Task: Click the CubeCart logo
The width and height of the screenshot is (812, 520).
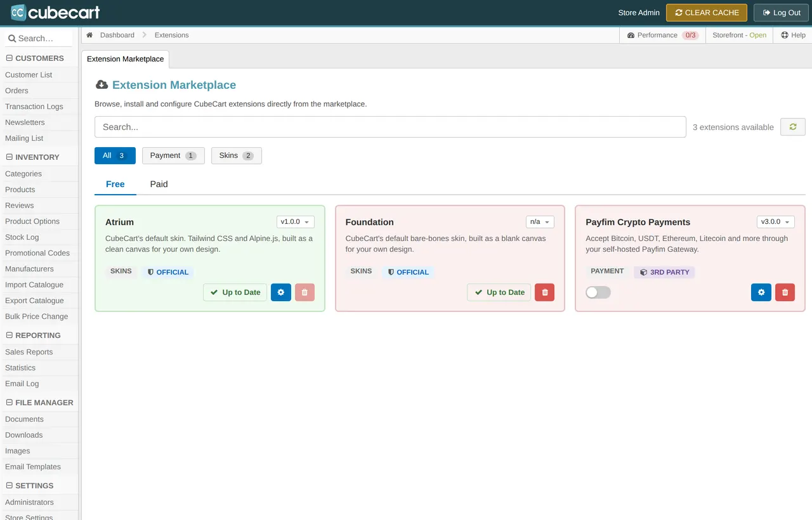Action: pyautogui.click(x=56, y=12)
